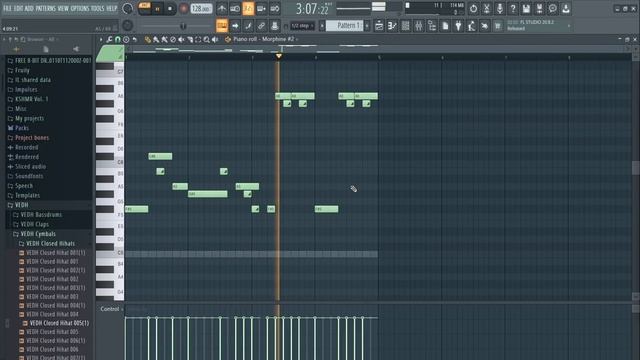The image size is (640, 360).
Task: Toggle wait for input before recording
Action: click(x=235, y=9)
